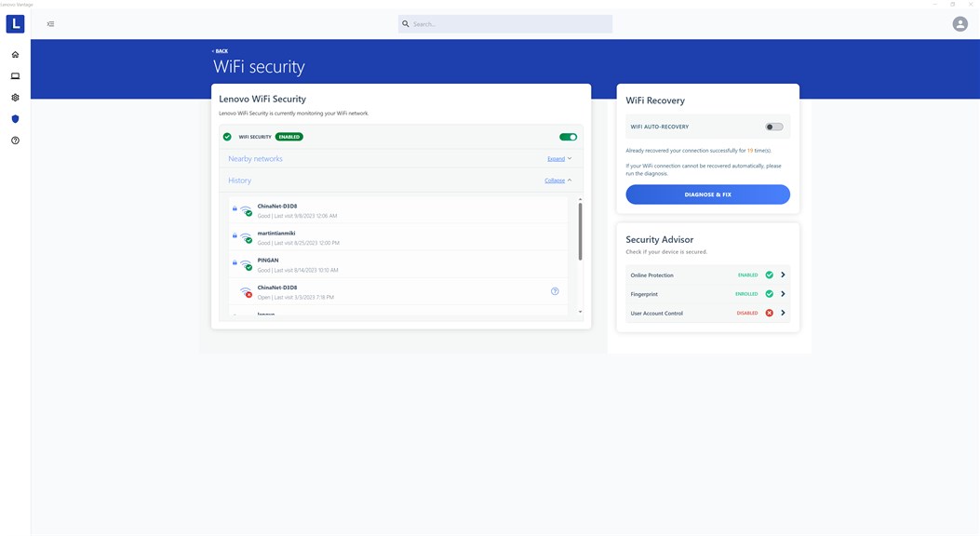The width and height of the screenshot is (980, 536).
Task: Click the WiFi signal icon for PINGAN
Action: [x=247, y=265]
